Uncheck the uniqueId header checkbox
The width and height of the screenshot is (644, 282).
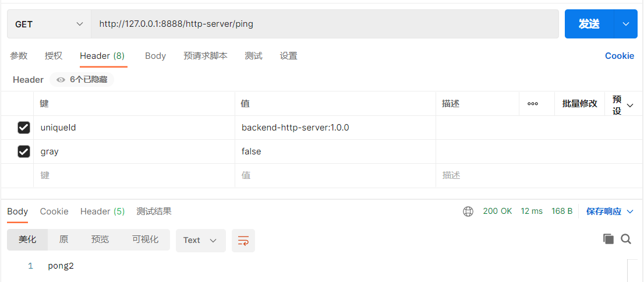pos(24,128)
